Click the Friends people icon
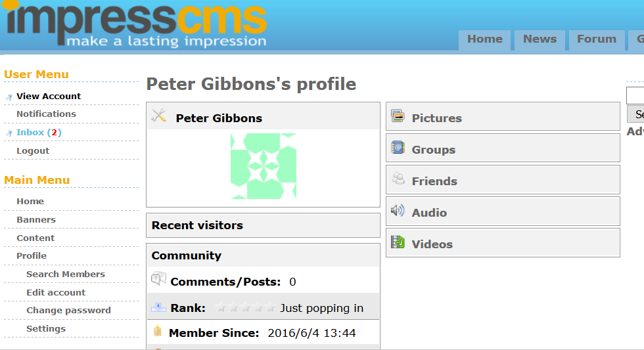 (397, 179)
